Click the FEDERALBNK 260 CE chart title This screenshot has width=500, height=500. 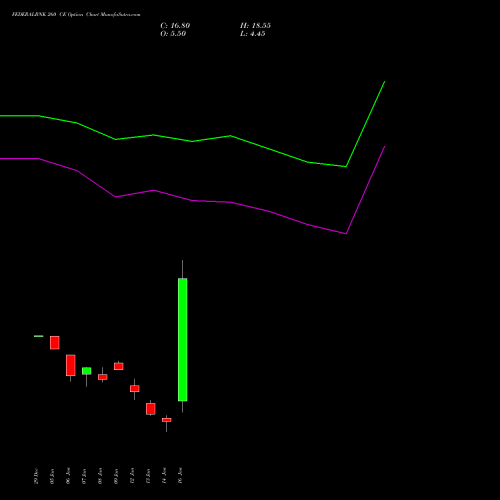pos(76,15)
